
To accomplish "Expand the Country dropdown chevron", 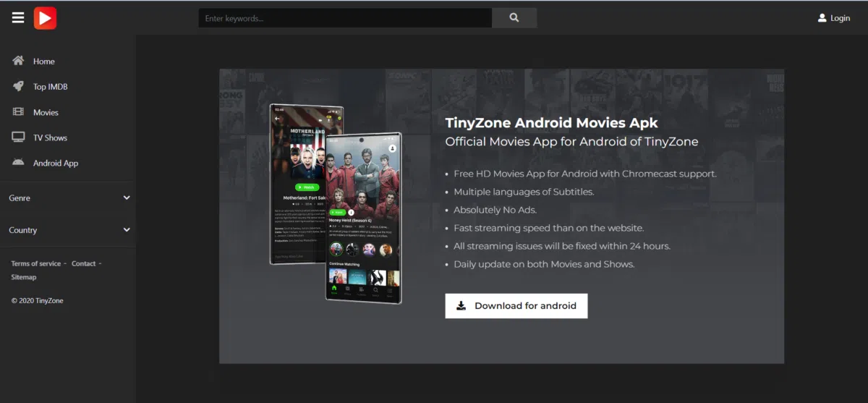I will tap(127, 230).
